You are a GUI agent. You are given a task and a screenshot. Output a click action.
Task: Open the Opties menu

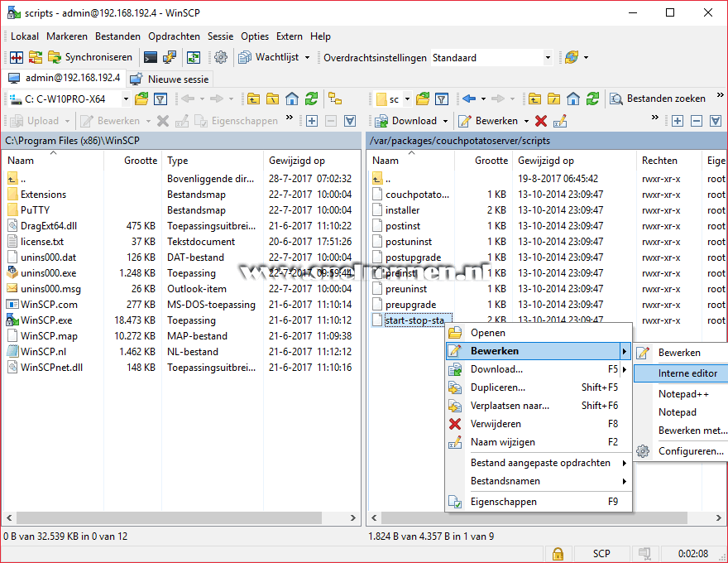pyautogui.click(x=255, y=36)
